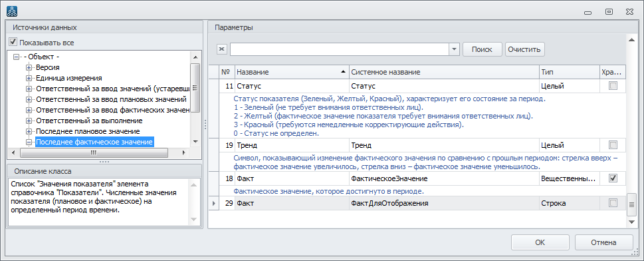Click the Поиск button
644x261 pixels.
(x=483, y=49)
